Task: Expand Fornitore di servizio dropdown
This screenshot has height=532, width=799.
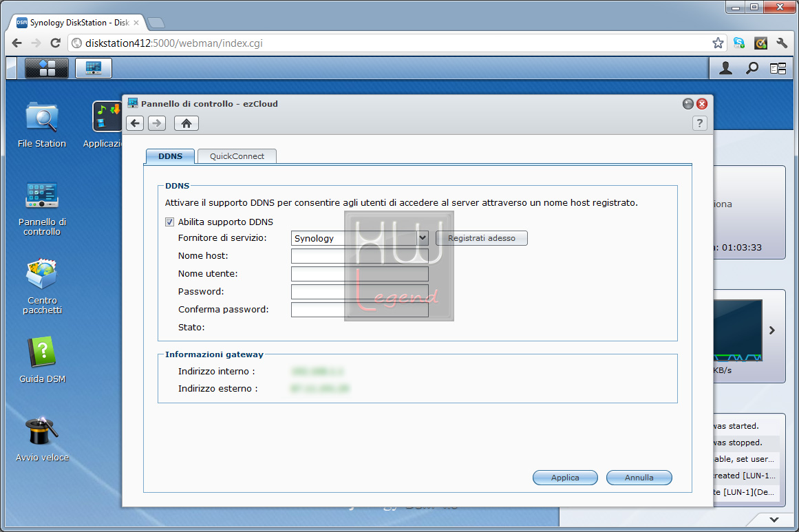Action: click(423, 238)
